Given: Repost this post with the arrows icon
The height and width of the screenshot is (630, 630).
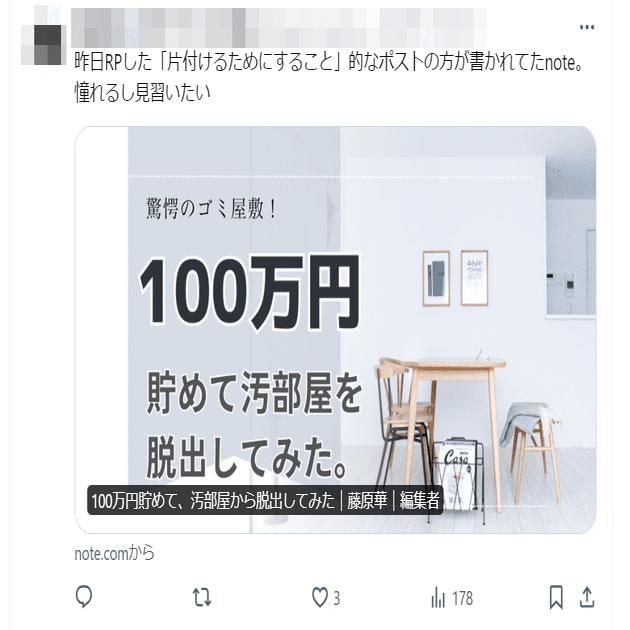Looking at the screenshot, I should pyautogui.click(x=202, y=597).
